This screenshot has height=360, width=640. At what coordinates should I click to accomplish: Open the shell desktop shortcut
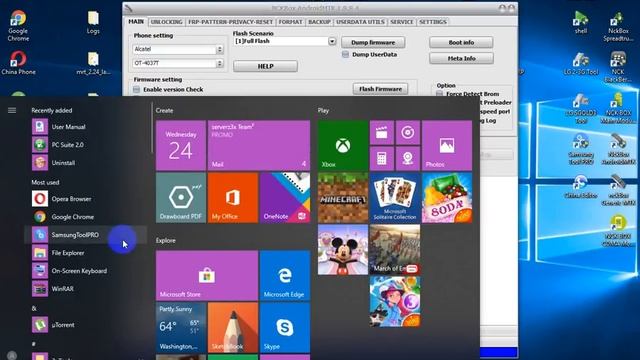click(x=580, y=23)
